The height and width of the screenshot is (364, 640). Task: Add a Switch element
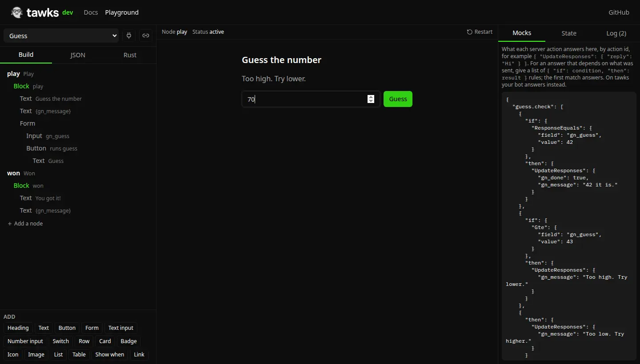61,341
